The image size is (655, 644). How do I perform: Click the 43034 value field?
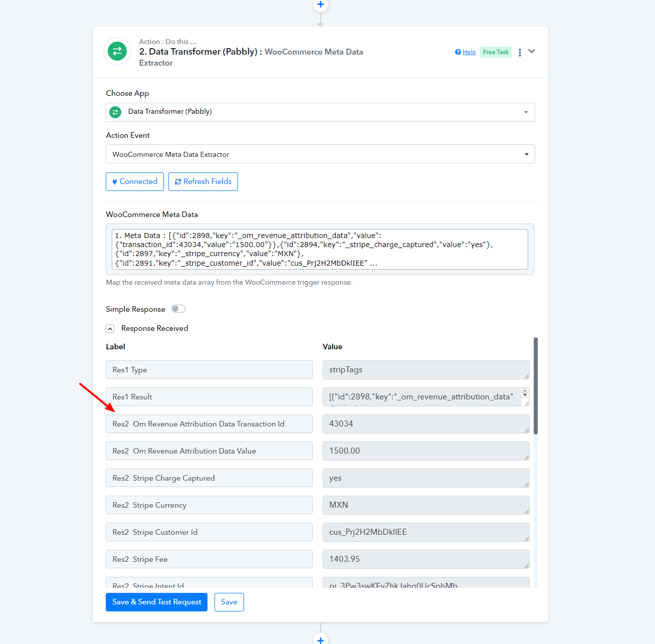click(x=426, y=424)
